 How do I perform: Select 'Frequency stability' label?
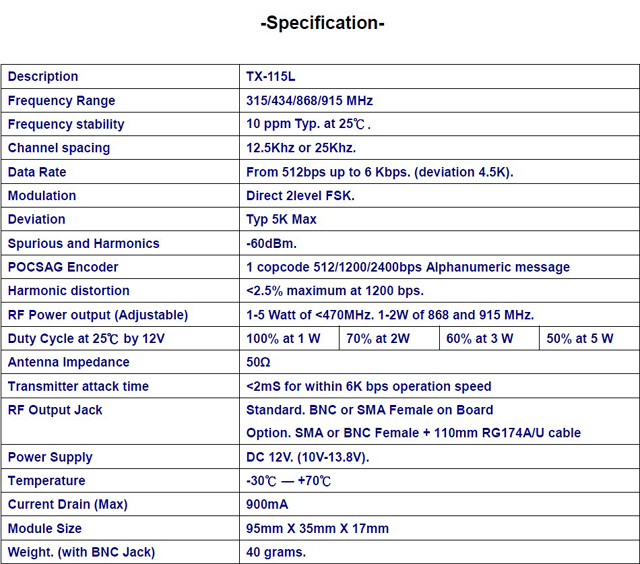tap(66, 124)
